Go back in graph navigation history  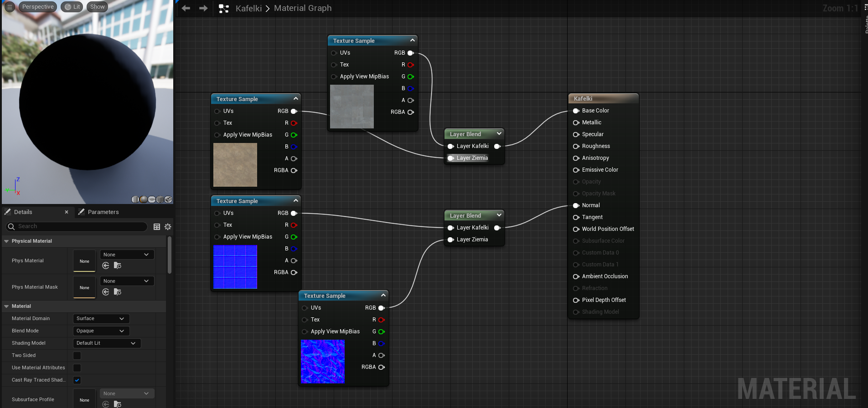(186, 8)
